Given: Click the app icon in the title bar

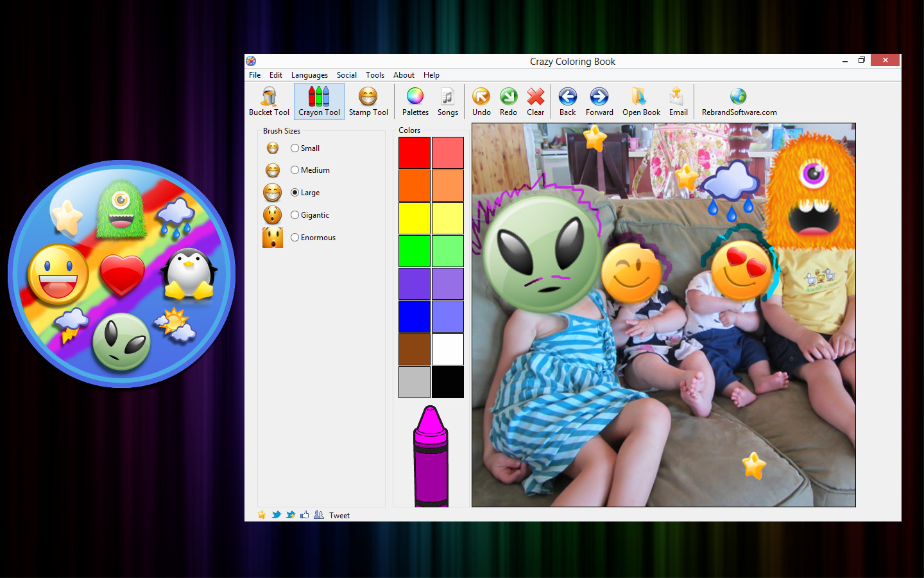Looking at the screenshot, I should coord(251,61).
